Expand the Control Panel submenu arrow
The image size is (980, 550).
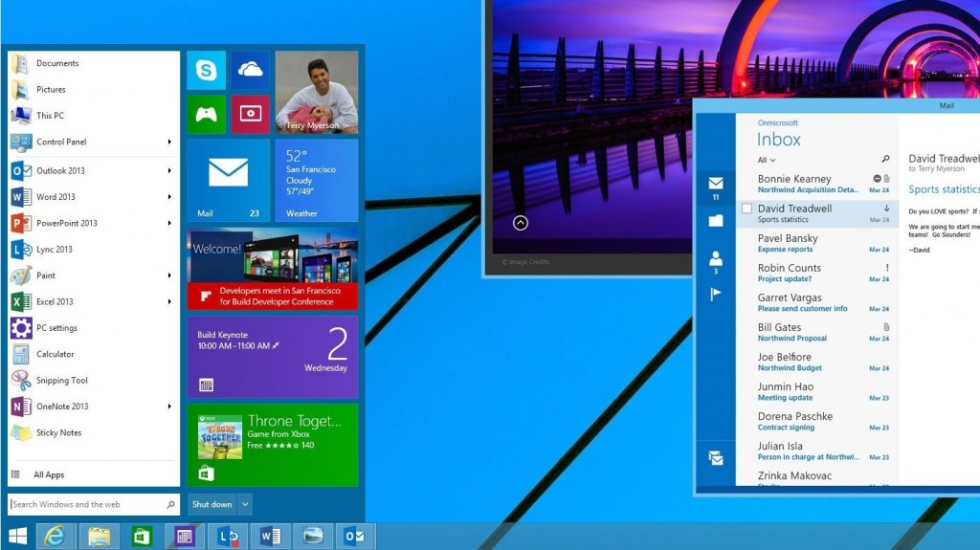point(169,142)
